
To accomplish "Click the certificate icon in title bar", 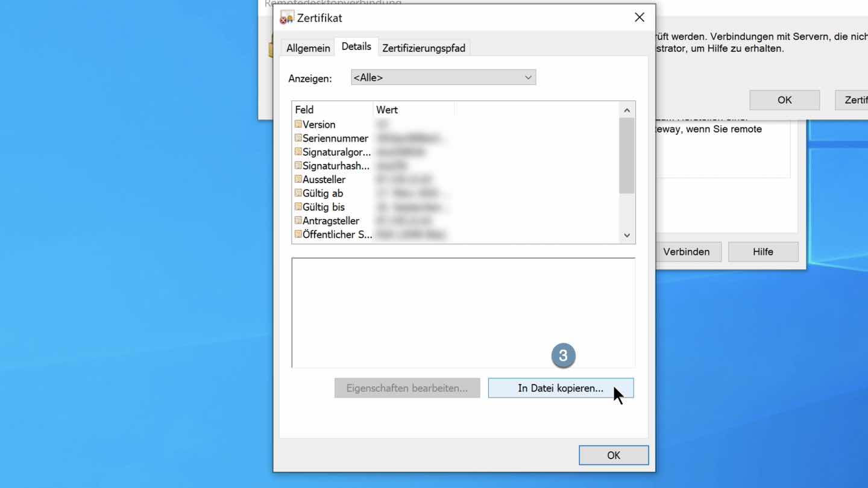I will (287, 18).
